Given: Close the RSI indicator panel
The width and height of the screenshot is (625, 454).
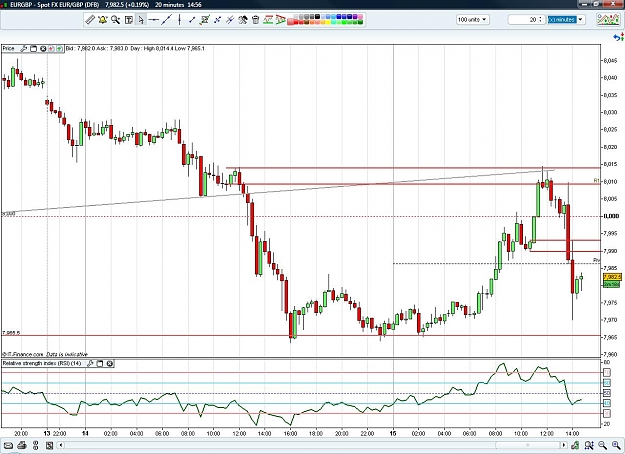Looking at the screenshot, I should click(x=110, y=363).
